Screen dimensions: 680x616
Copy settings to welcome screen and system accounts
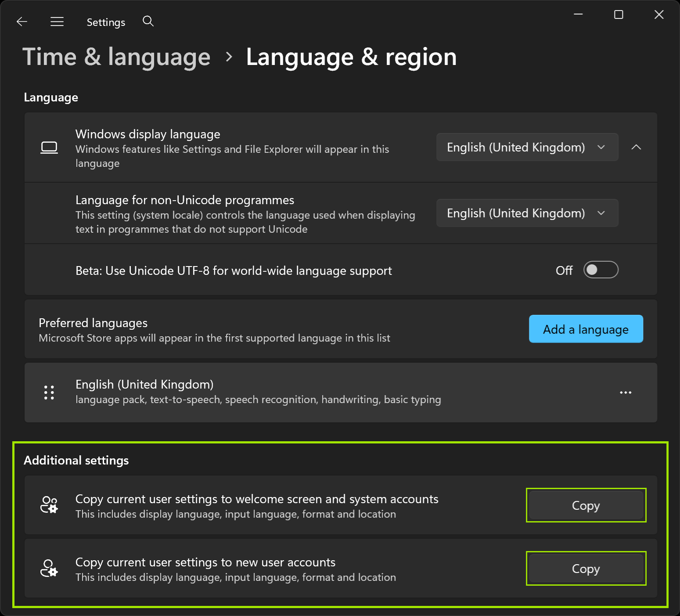click(x=586, y=505)
